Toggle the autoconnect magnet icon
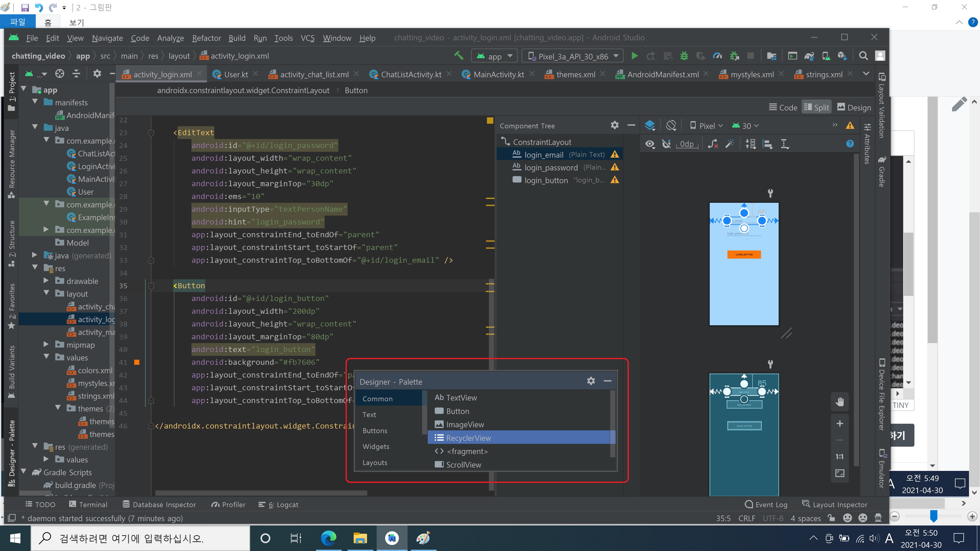 666,144
